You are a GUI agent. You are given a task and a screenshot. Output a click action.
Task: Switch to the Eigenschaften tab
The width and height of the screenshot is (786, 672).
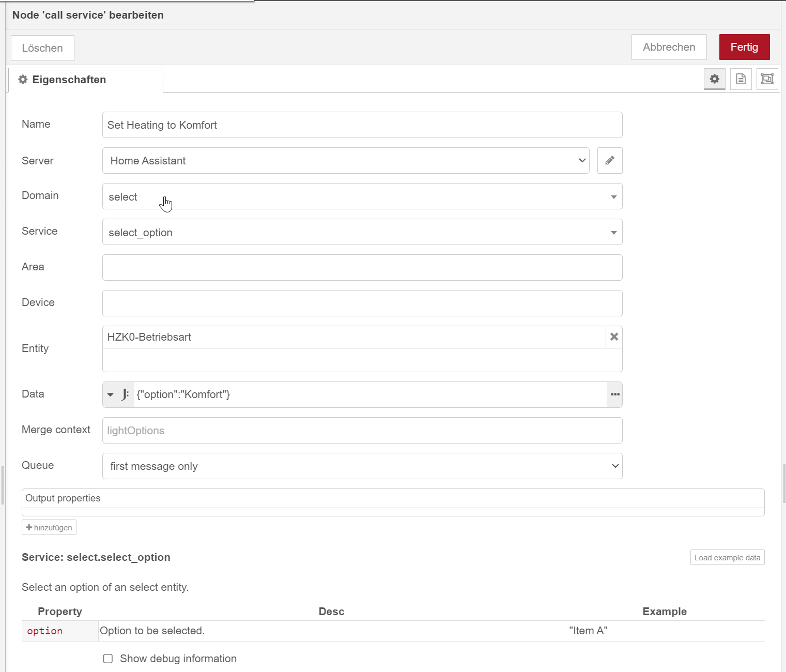69,79
